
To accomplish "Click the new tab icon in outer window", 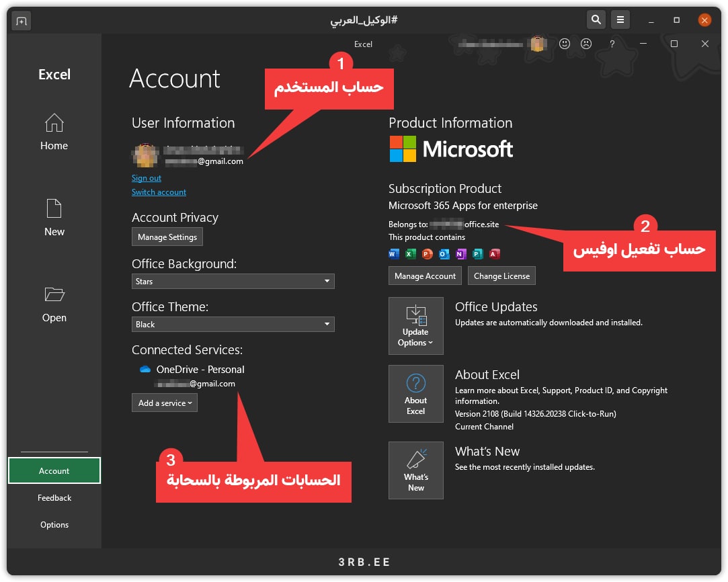I will coord(22,21).
